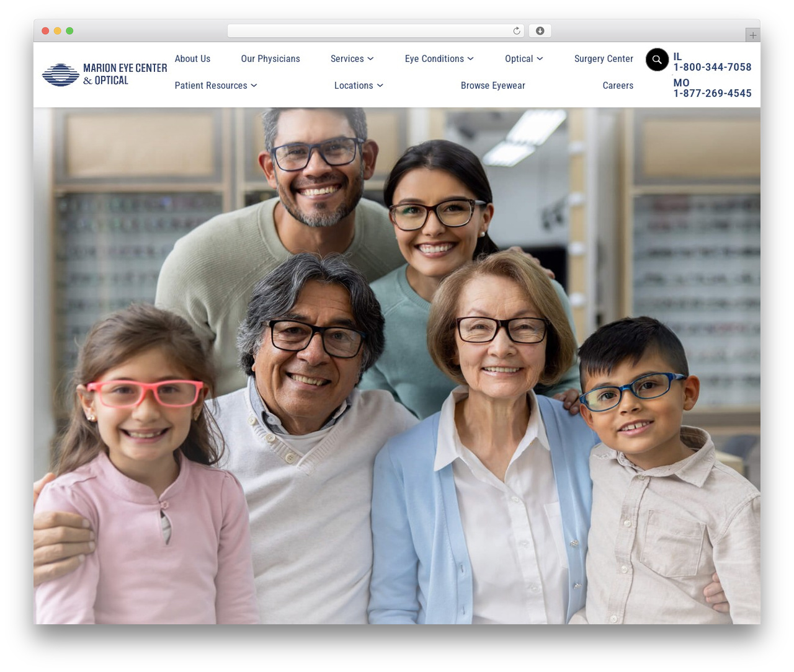Open the Careers link

pyautogui.click(x=618, y=86)
